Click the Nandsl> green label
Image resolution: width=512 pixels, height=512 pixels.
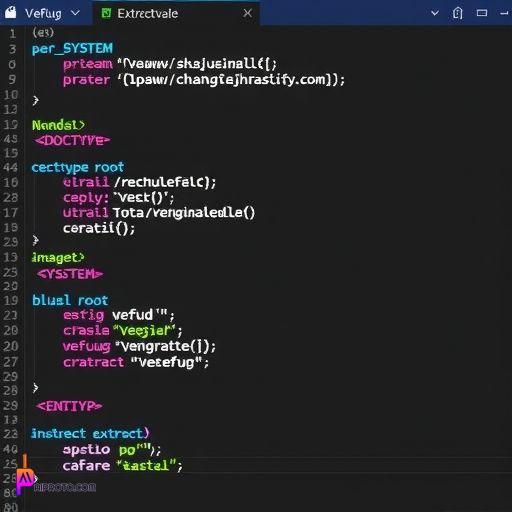[x=58, y=125]
